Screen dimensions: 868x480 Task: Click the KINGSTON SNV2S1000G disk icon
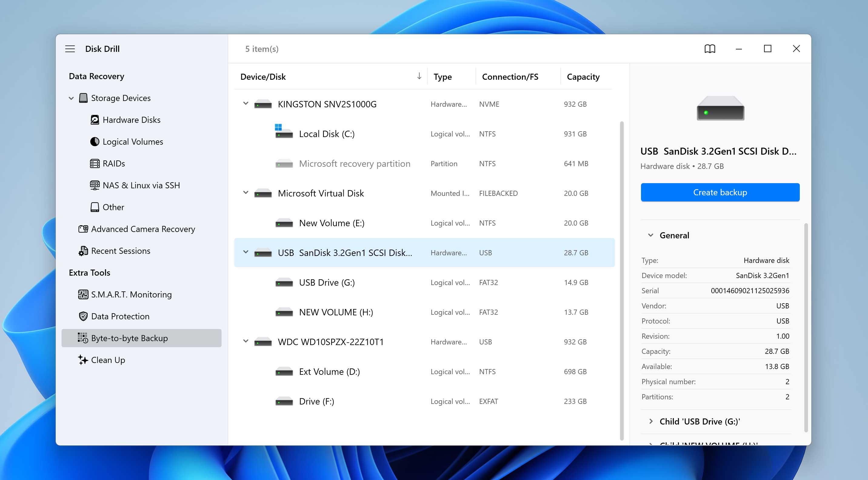tap(263, 104)
